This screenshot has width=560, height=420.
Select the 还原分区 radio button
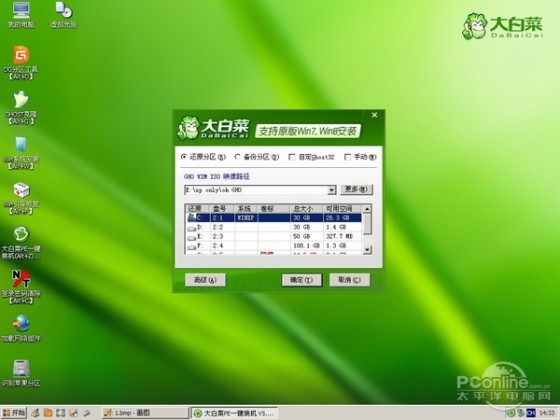pos(184,157)
